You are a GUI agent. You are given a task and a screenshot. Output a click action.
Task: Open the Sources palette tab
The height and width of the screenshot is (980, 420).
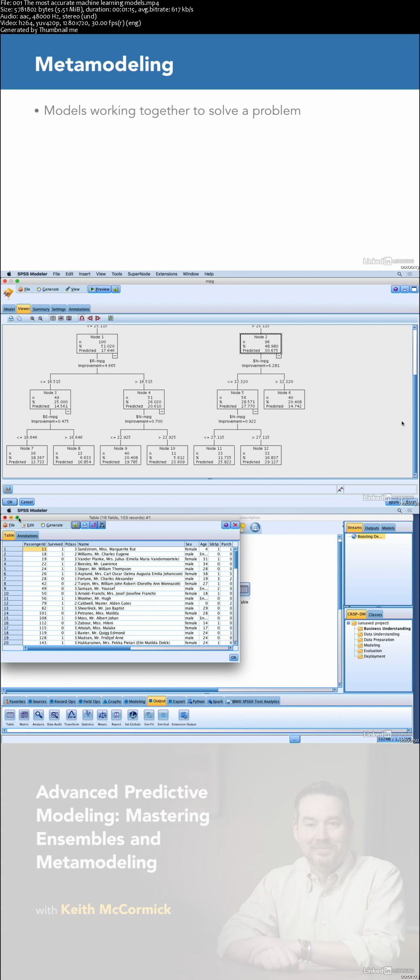coord(37,701)
